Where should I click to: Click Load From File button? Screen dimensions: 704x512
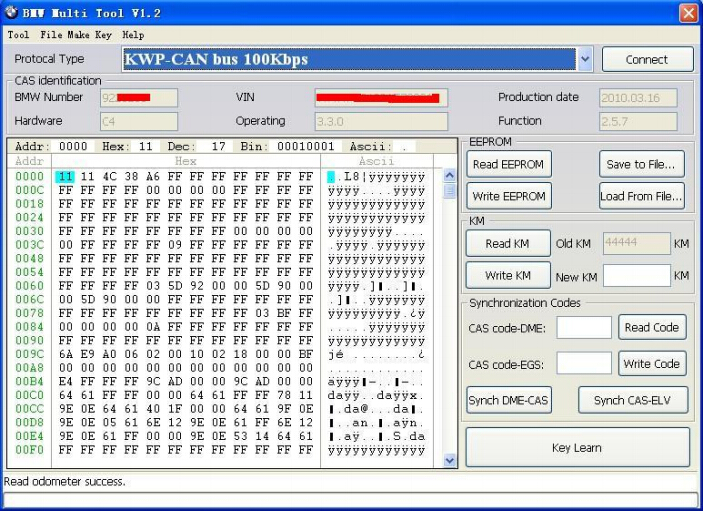641,196
